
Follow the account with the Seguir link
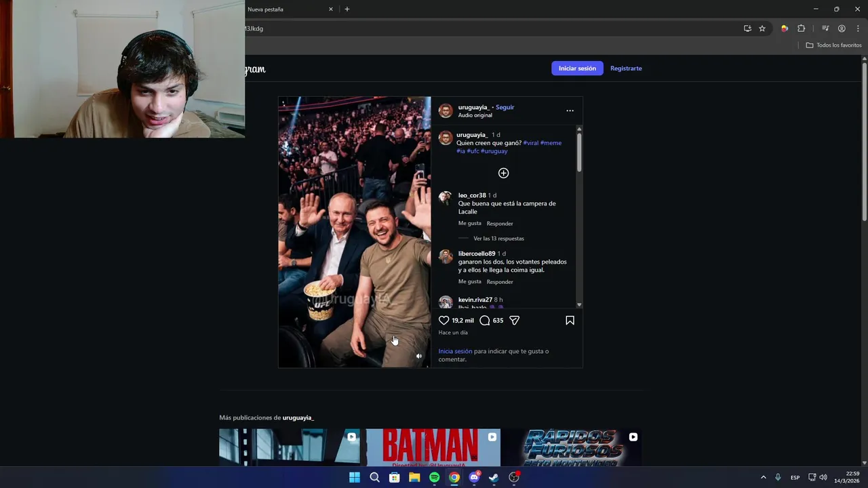[505, 107]
